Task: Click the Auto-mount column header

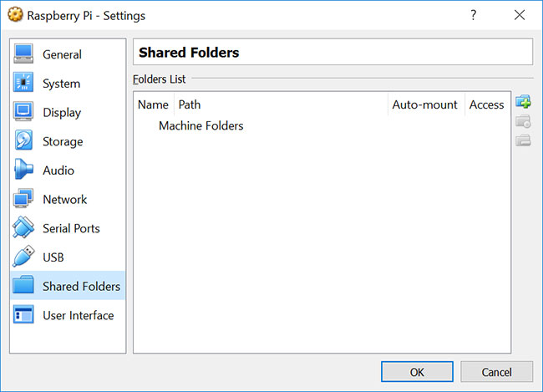Action: tap(426, 104)
